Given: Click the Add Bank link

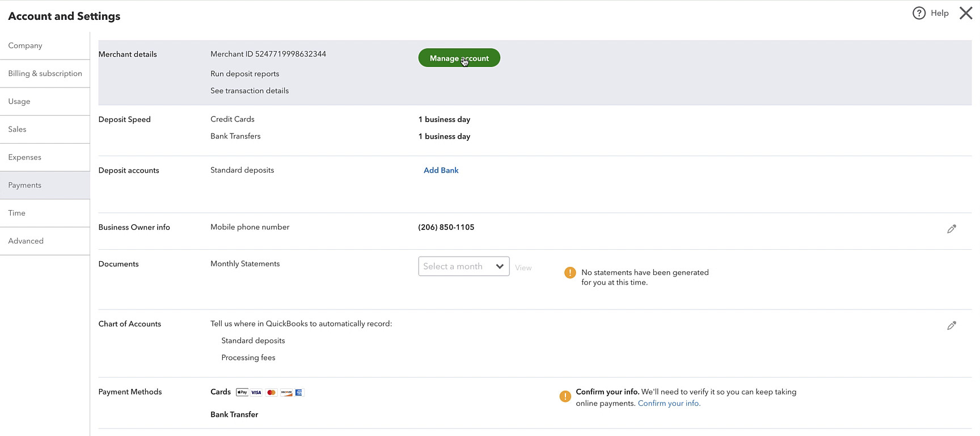Looking at the screenshot, I should coord(441,170).
